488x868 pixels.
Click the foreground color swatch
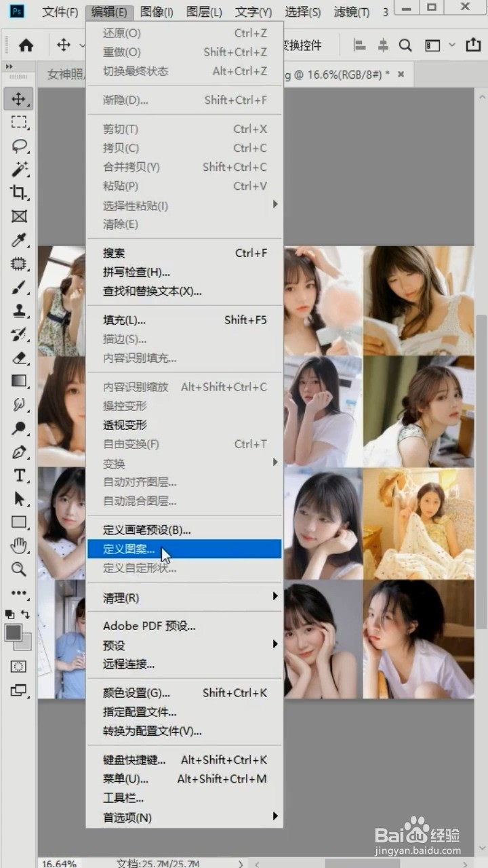[14, 633]
